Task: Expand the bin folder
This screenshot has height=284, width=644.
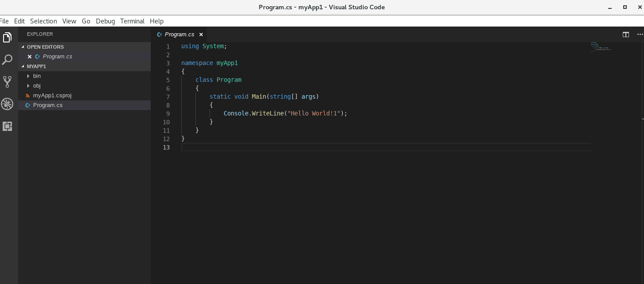Action: (x=28, y=76)
